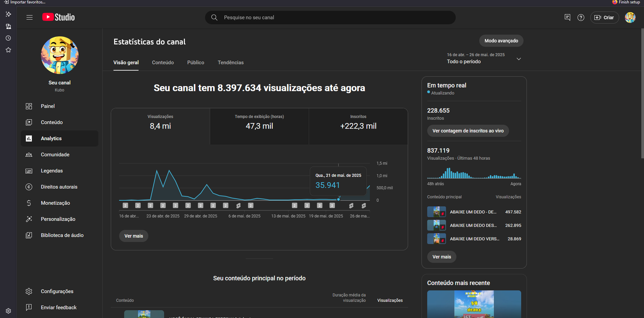Open the Personalização magic wand icon
This screenshot has width=644, height=318.
[x=29, y=219]
